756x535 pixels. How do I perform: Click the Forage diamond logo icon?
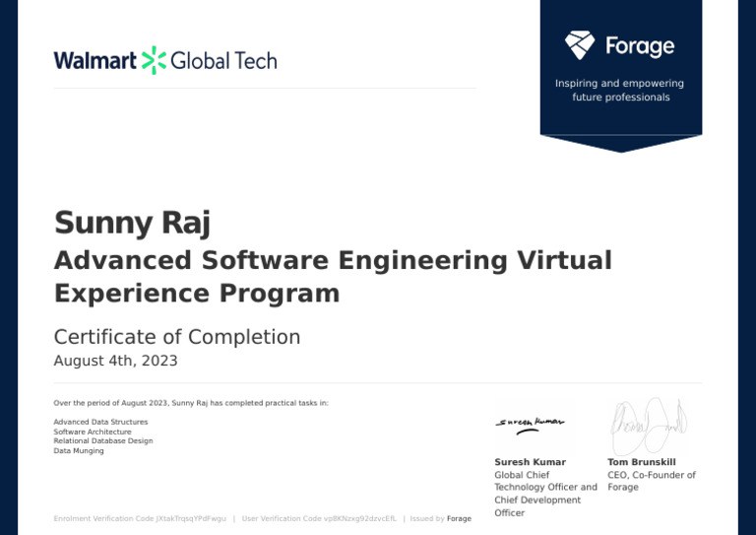pos(580,45)
